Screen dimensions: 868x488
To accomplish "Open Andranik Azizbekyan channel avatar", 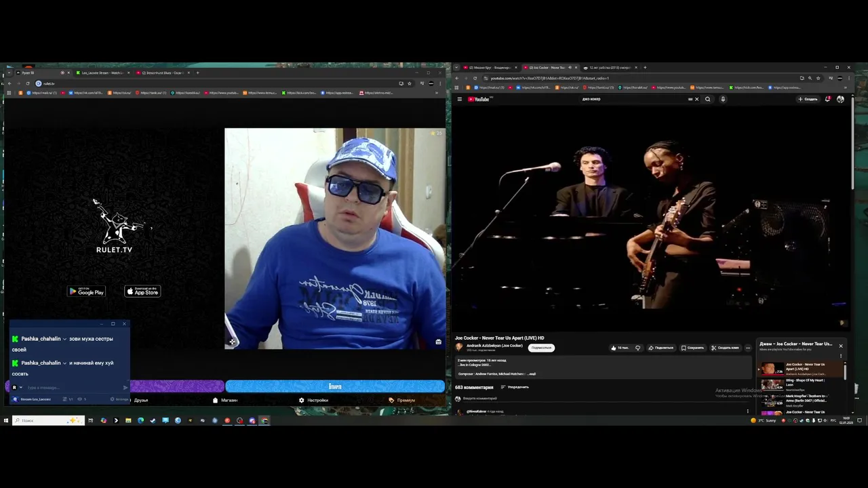I will click(x=459, y=346).
